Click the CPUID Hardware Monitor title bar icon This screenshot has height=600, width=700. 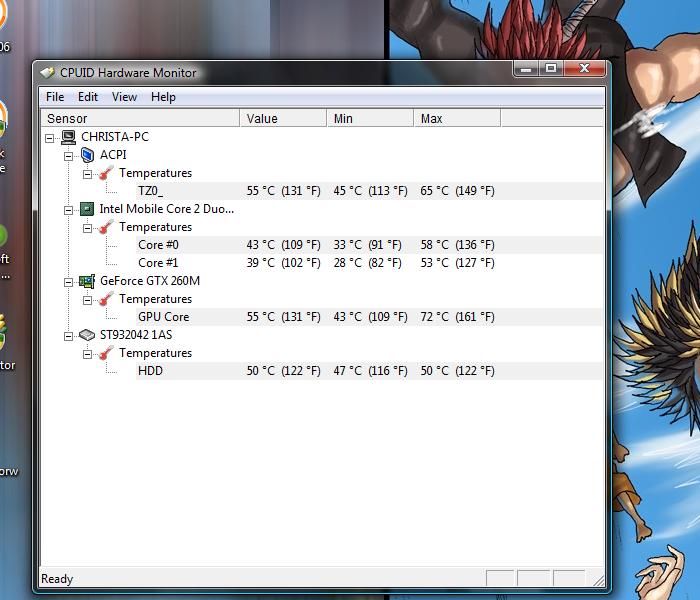pyautogui.click(x=47, y=73)
